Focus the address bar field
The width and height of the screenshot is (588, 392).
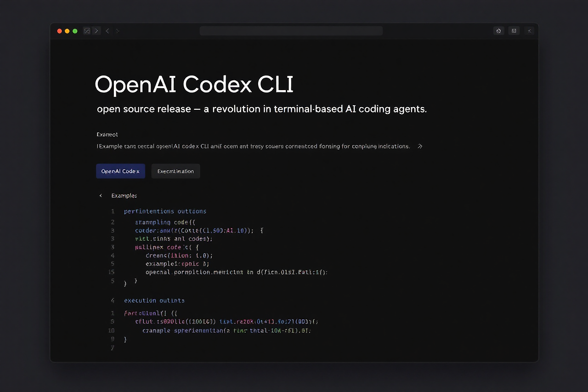click(x=291, y=31)
